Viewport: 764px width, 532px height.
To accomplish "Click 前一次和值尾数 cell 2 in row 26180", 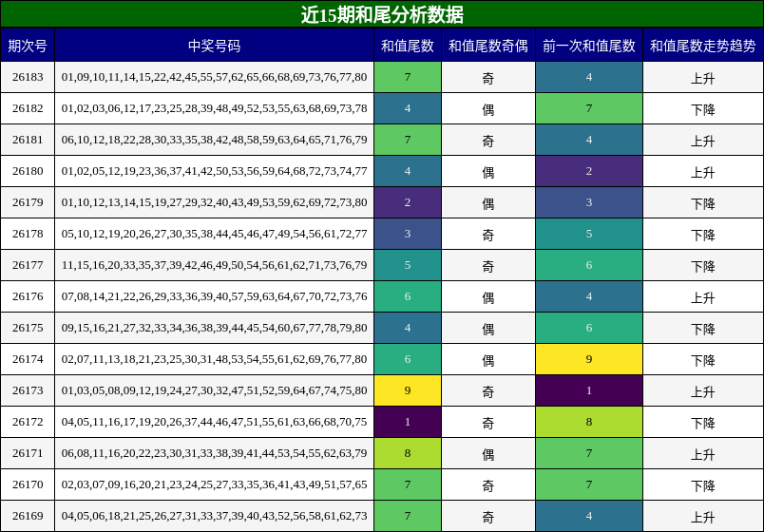I will (x=589, y=171).
